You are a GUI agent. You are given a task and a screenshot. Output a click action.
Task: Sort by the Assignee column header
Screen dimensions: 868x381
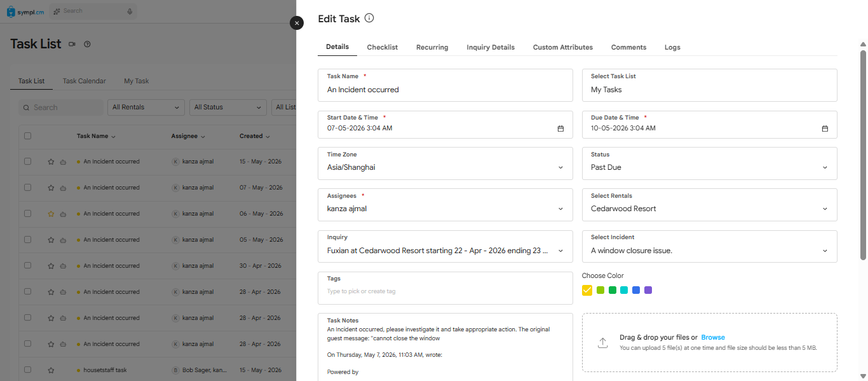(188, 136)
